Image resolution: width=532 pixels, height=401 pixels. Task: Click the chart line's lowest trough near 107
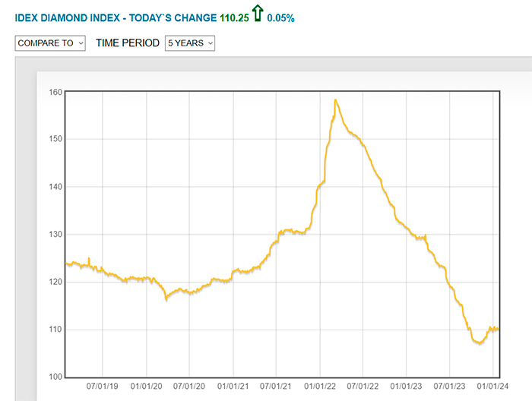pos(478,343)
